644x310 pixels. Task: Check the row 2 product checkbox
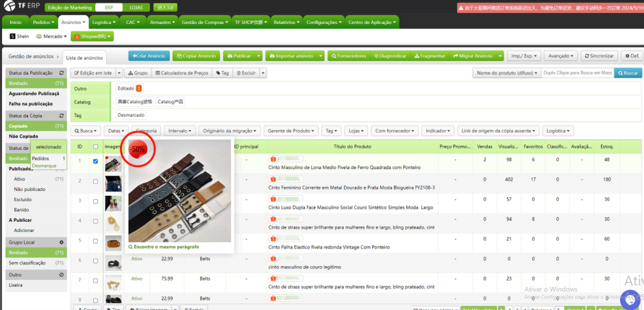[x=95, y=182]
